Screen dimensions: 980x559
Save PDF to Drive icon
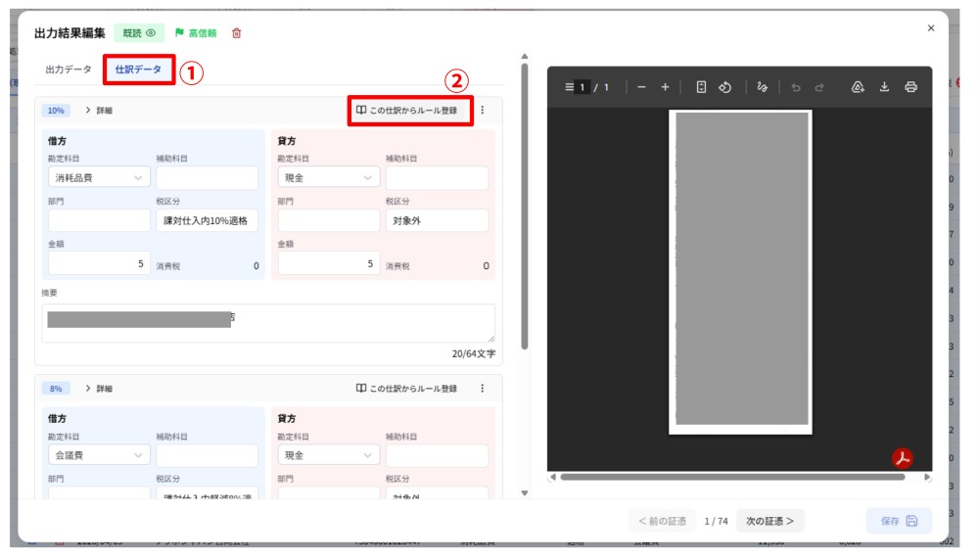[859, 87]
